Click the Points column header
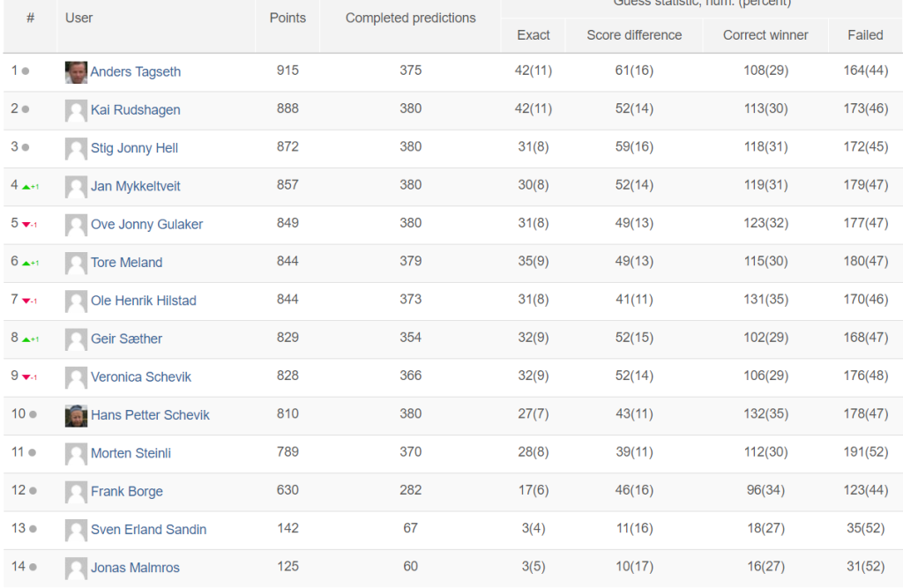Image resolution: width=903 pixels, height=588 pixels. coord(287,18)
